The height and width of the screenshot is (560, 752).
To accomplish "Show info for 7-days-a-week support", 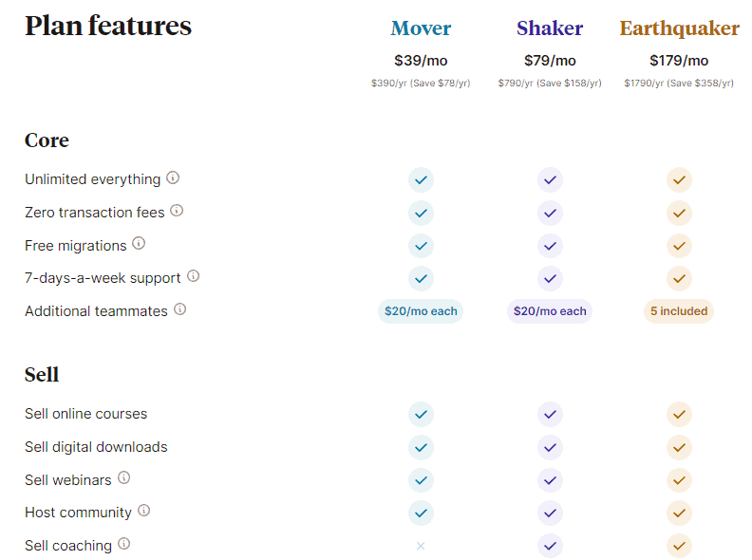I will click(193, 276).
